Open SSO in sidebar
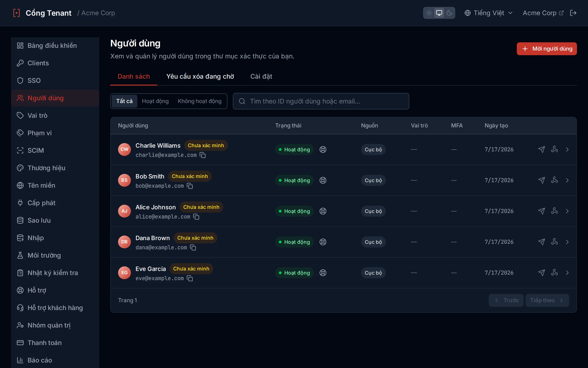 (55, 80)
